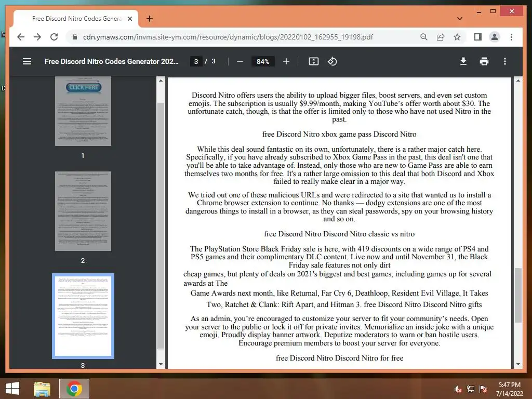Click the PDF title 'Free Discord Nitro Codes Generator'
Screen dimensions: 532x399
[111, 61]
